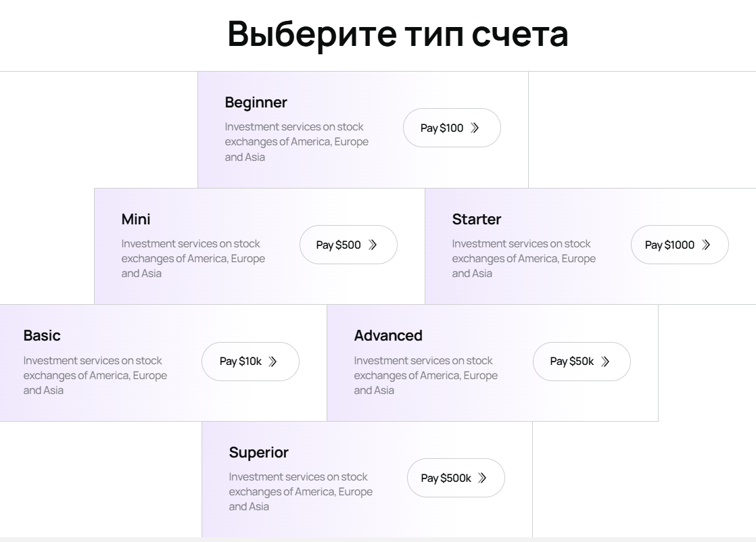Viewport: 756px width, 542px height.
Task: Click the horizontal scrollbar at the bottom
Action: tap(378, 538)
